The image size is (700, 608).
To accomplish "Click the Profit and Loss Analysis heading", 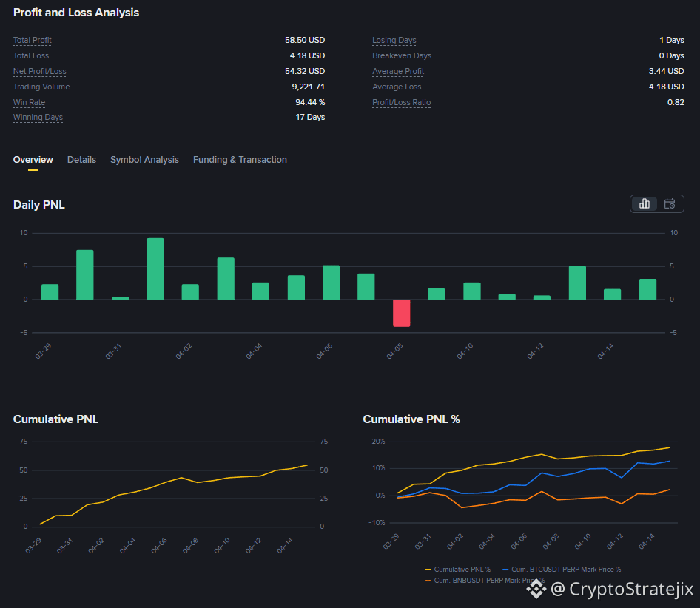I will 76,13.
